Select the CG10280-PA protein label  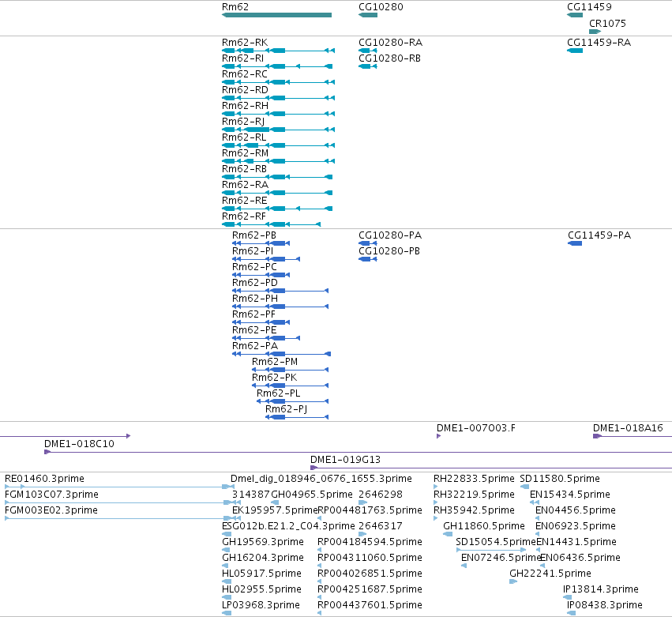390,235
